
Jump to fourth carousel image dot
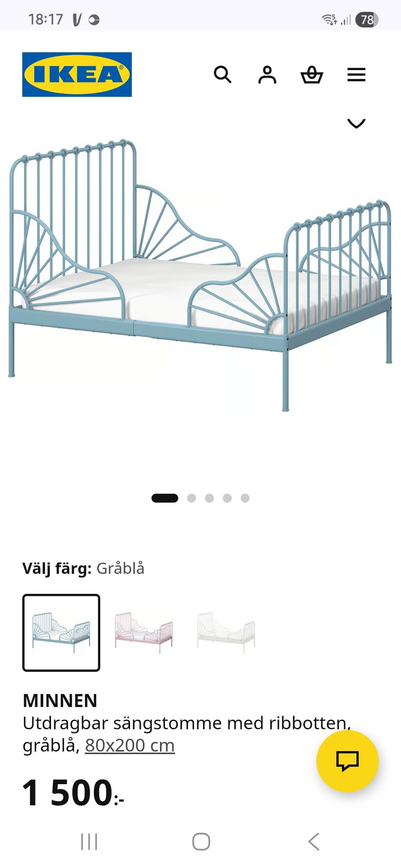pos(227,498)
